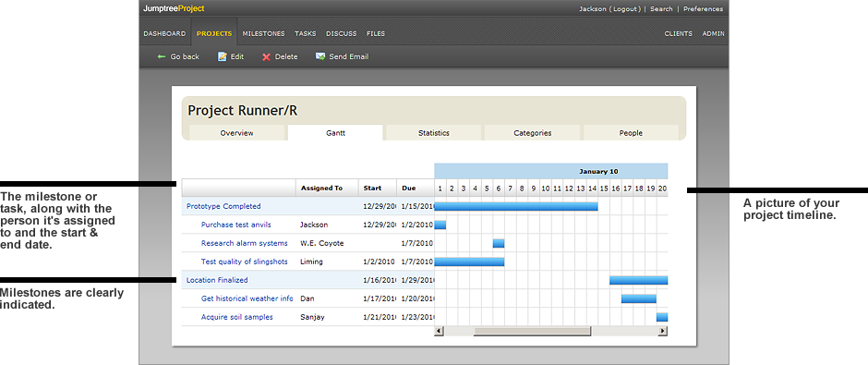Click the Acquire soil samples Gantt bar
This screenshot has height=365, width=868.
tap(662, 317)
